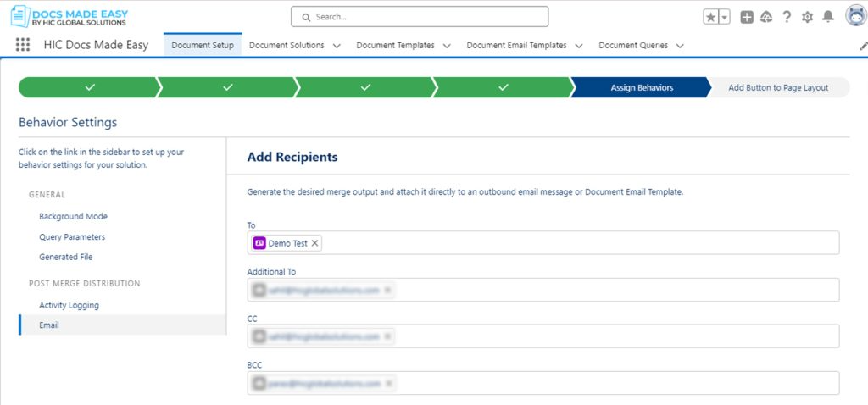The height and width of the screenshot is (405, 868).
Task: Focus the global Search box
Action: (420, 17)
